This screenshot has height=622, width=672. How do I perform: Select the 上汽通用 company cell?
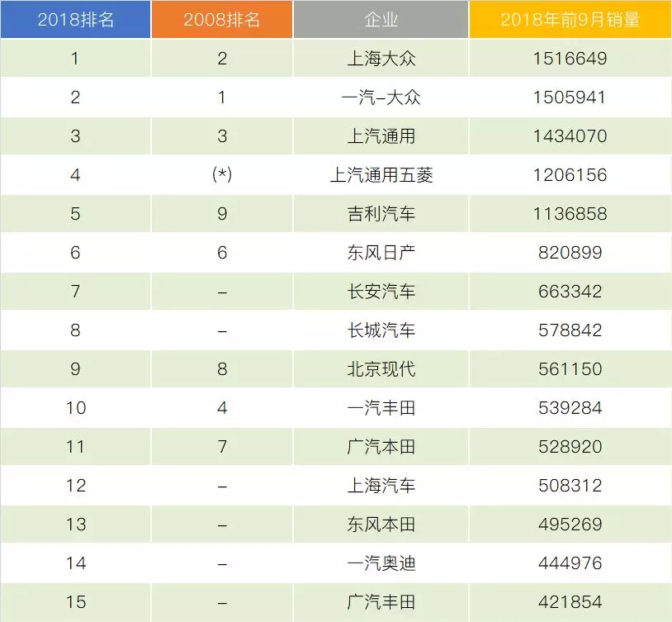(x=381, y=136)
